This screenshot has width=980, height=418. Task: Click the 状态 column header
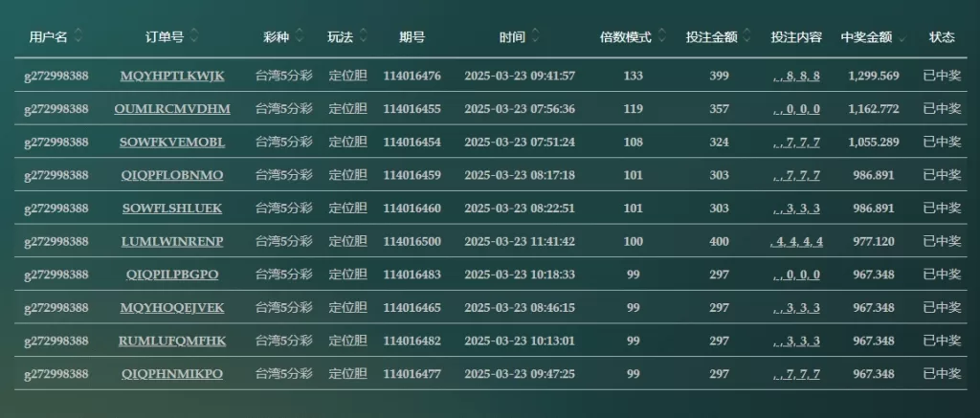pos(942,37)
